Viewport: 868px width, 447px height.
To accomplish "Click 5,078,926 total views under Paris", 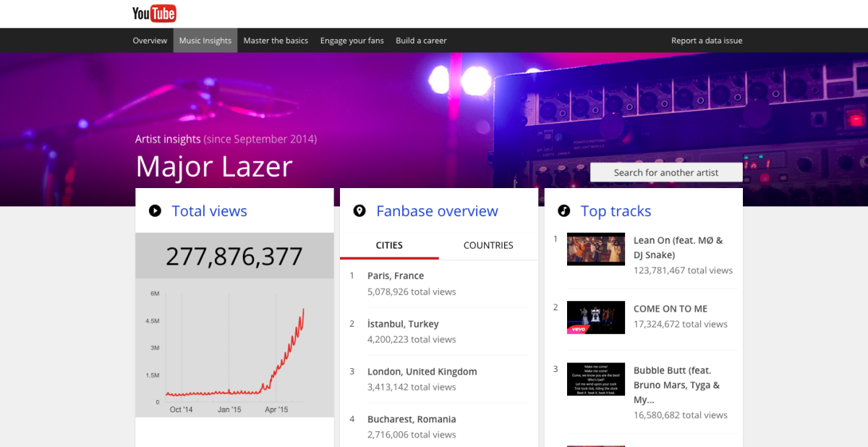I will coord(412,291).
